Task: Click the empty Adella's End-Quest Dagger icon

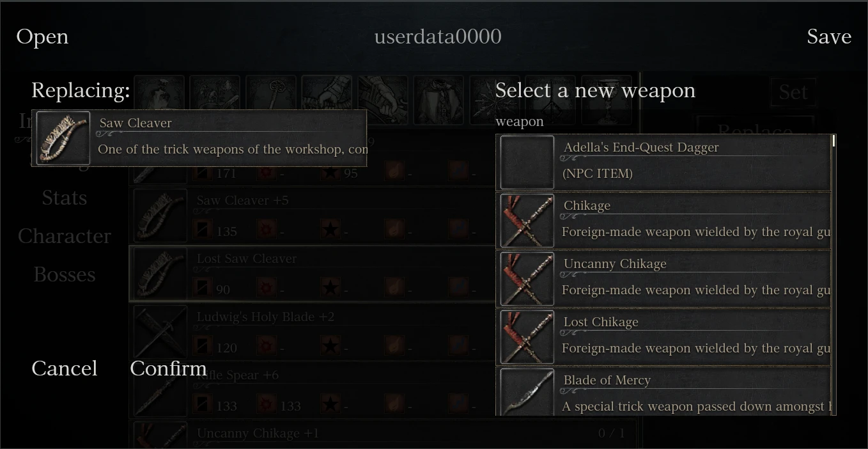Action: click(527, 162)
